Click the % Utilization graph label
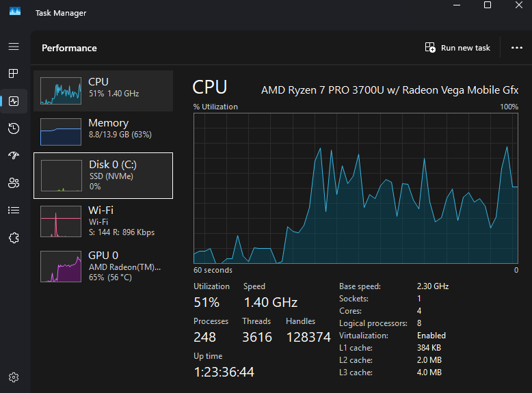Viewport: 532px width, 393px height. click(215, 107)
